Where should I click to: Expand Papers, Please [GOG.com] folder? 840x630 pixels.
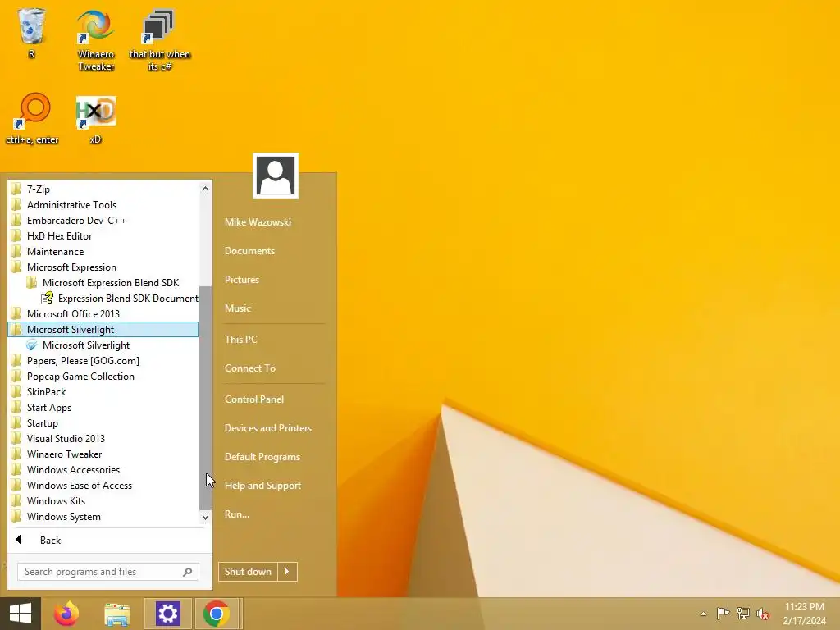tap(103, 361)
